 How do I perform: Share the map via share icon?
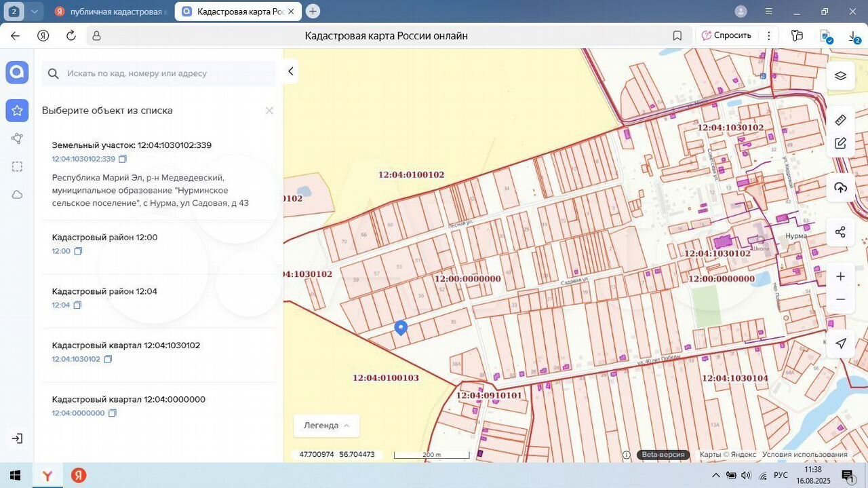tap(841, 232)
